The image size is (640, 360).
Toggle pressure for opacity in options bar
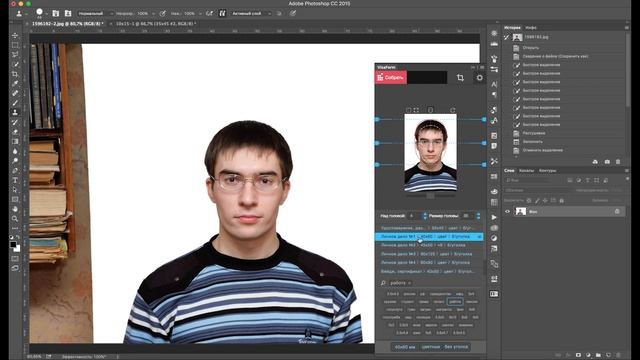(162, 13)
